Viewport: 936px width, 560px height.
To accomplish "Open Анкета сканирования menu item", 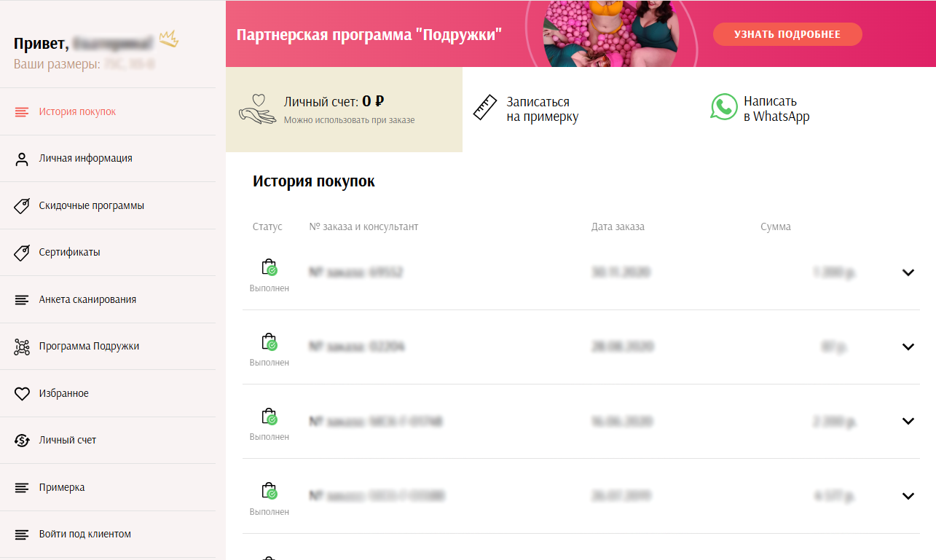I will pos(87,300).
